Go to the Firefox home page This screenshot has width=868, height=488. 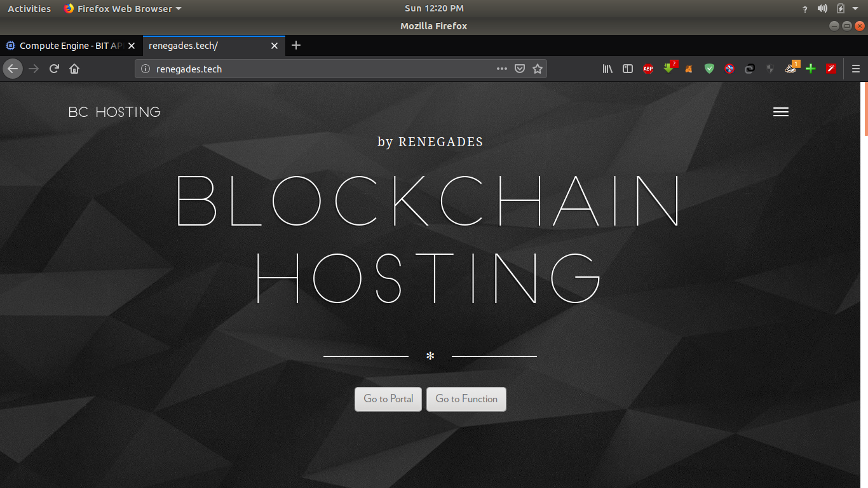click(x=74, y=69)
